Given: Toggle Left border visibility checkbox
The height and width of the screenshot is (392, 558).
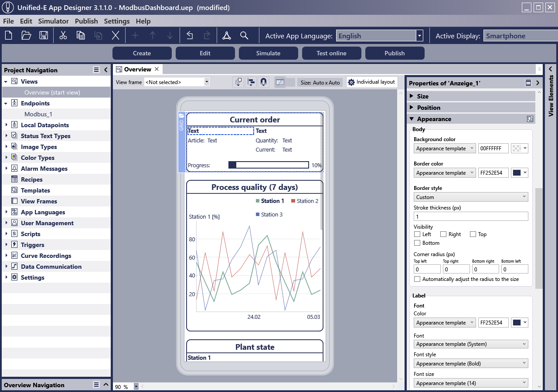Looking at the screenshot, I should 417,234.
